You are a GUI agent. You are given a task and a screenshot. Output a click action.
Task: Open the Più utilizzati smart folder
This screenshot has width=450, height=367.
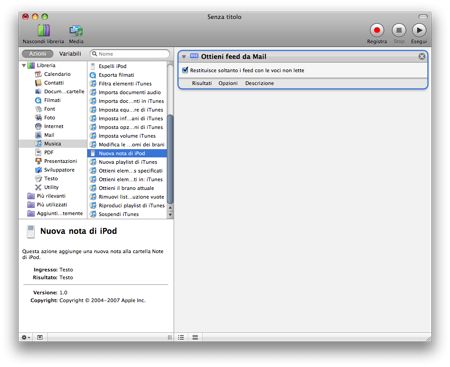tap(52, 204)
